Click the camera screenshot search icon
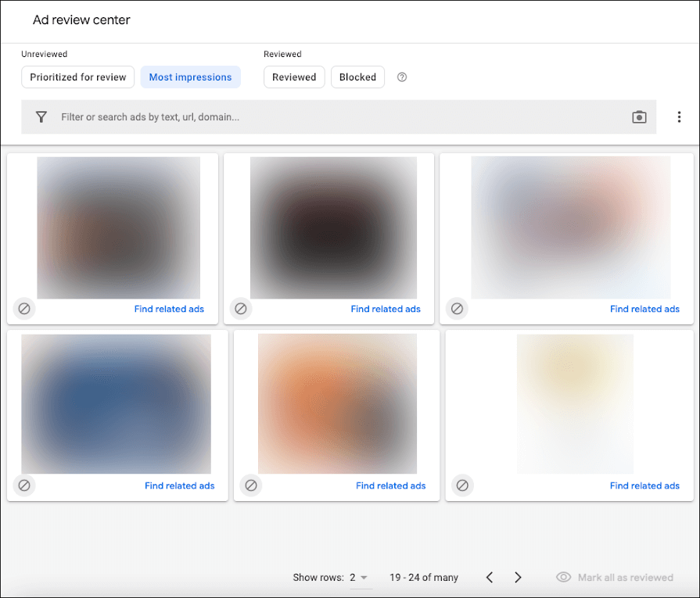Image resolution: width=700 pixels, height=598 pixels. point(639,117)
